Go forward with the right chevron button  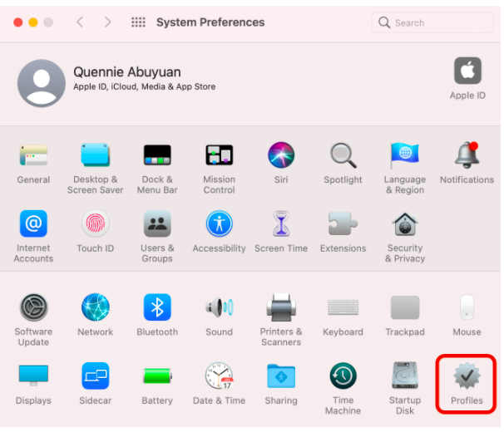107,22
